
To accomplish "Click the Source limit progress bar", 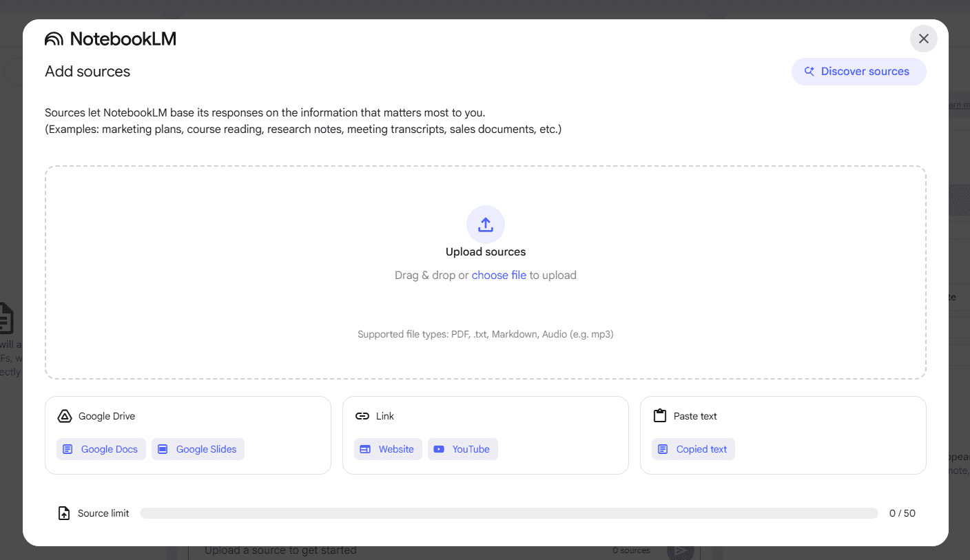I will pos(509,513).
